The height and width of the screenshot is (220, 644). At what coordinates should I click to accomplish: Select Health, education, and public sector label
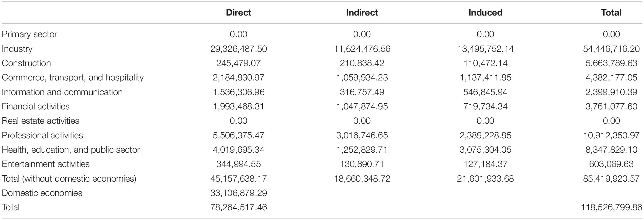click(x=71, y=150)
